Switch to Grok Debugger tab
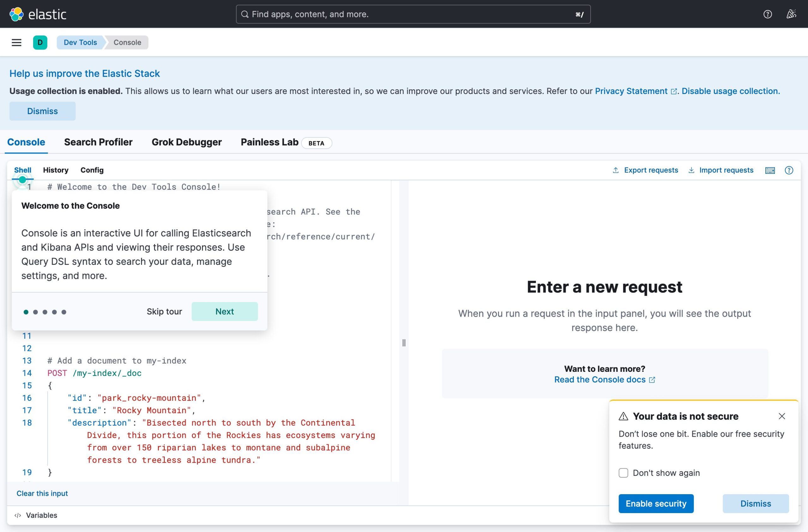The width and height of the screenshot is (808, 532). tap(187, 142)
